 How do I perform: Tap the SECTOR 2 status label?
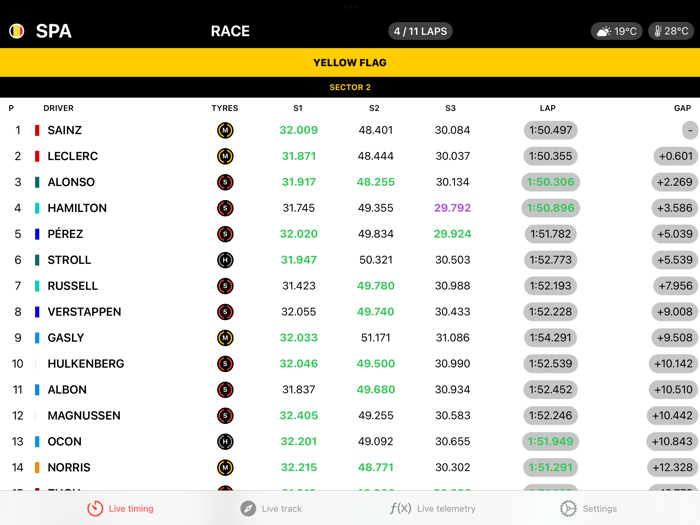click(350, 88)
